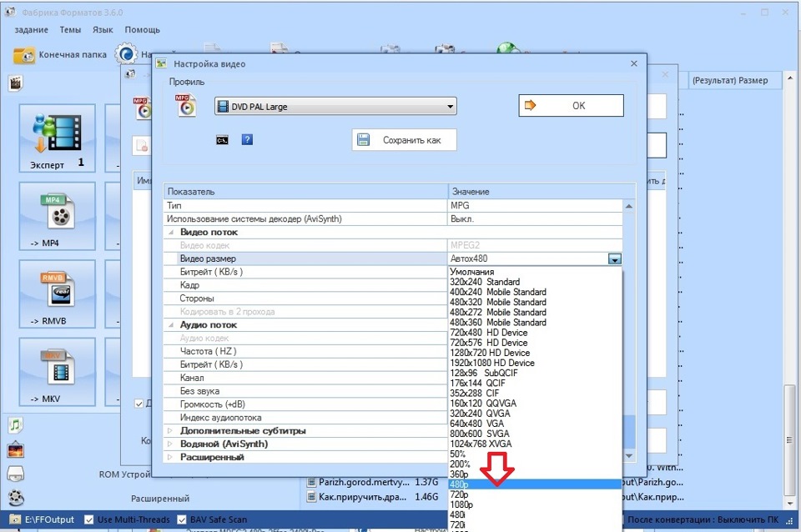Toggle the checkbox in the background dialog
The width and height of the screenshot is (801, 532).
(x=139, y=404)
